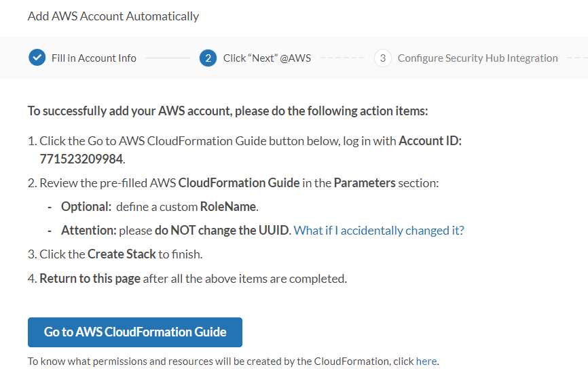
Task: Select the Click "Next" @AWS step label
Action: [x=267, y=58]
